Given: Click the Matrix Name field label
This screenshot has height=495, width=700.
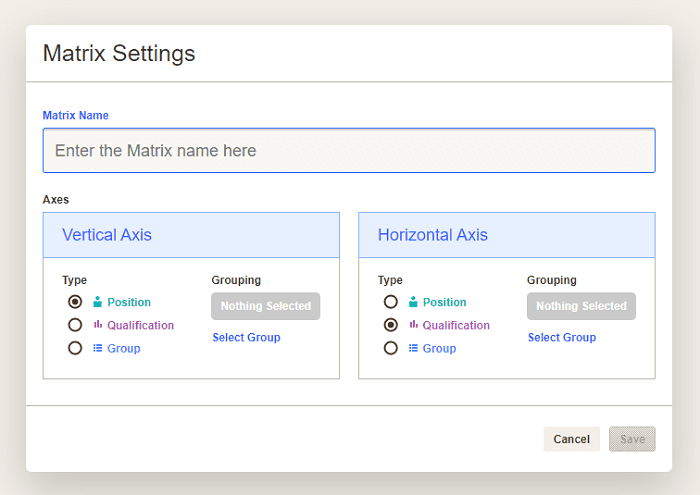Looking at the screenshot, I should pos(75,116).
